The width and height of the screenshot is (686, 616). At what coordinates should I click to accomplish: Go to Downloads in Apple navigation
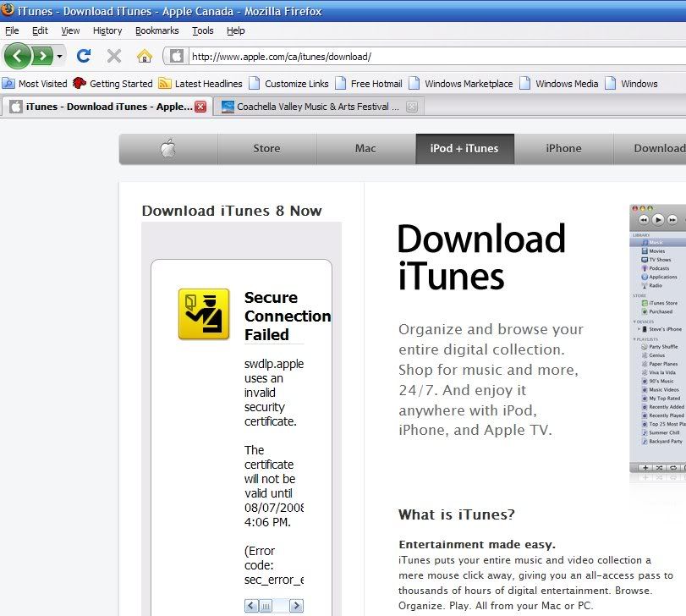pos(650,149)
